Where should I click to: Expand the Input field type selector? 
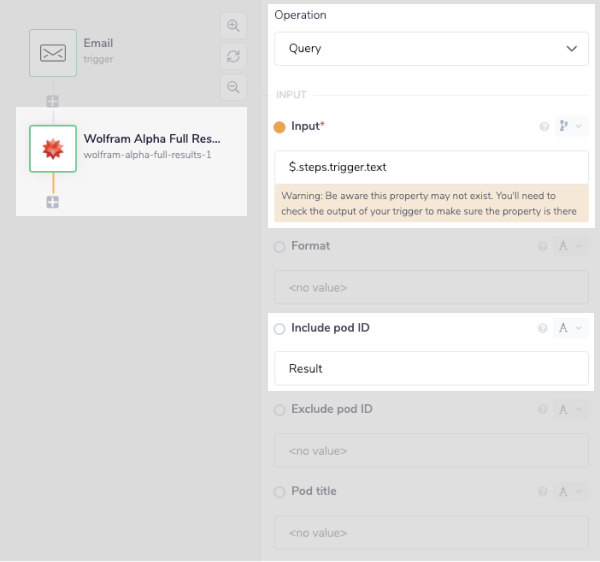click(571, 127)
